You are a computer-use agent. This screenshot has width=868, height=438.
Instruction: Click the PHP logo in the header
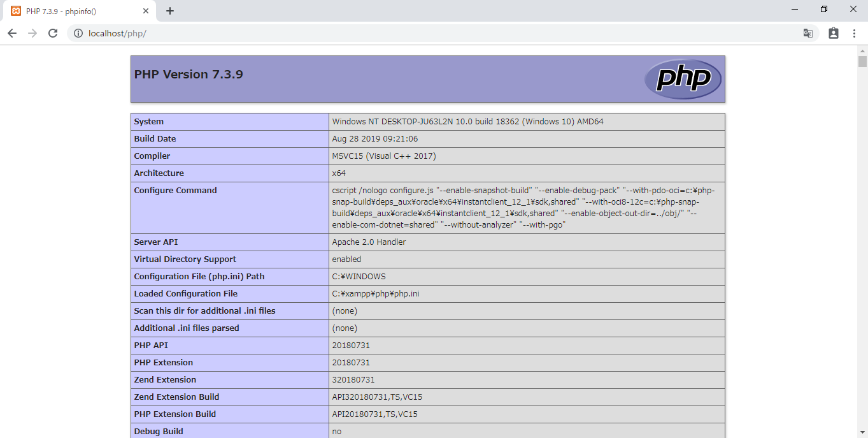(x=682, y=79)
